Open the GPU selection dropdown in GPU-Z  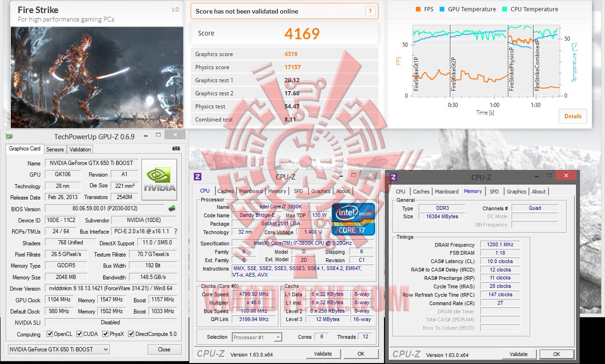[x=59, y=349]
